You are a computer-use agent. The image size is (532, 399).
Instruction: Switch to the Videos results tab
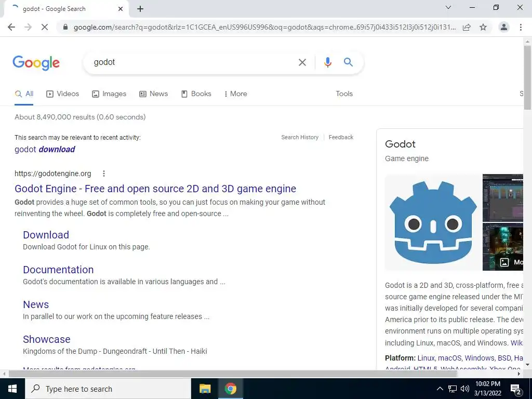(x=63, y=94)
